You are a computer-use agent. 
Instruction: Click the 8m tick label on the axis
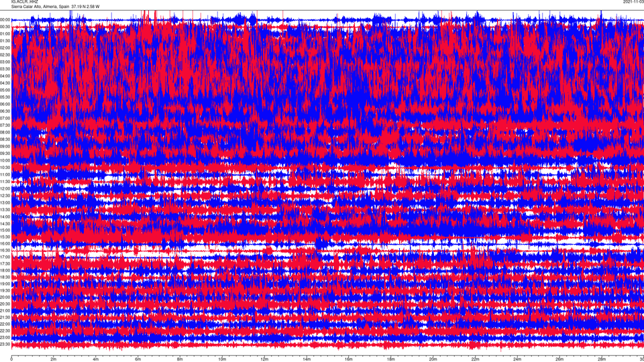pyautogui.click(x=180, y=359)
